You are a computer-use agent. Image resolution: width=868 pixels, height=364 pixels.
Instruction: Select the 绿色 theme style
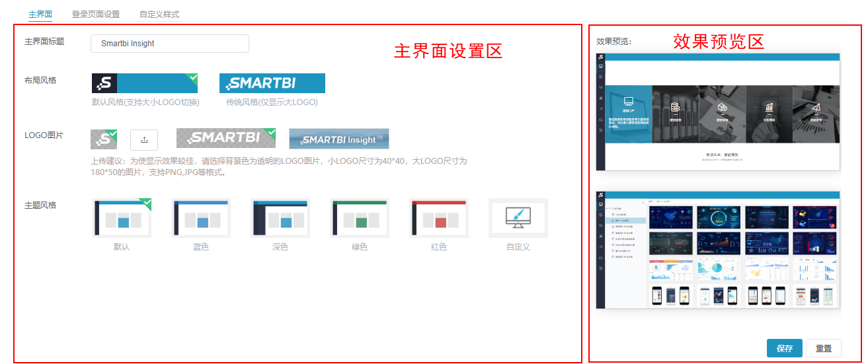(x=360, y=218)
